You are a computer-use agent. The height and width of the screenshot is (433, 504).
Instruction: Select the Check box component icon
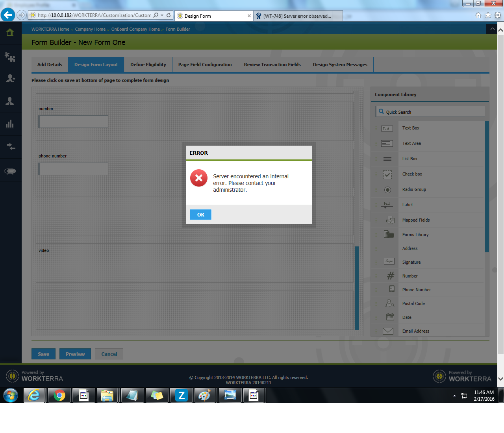tap(387, 174)
